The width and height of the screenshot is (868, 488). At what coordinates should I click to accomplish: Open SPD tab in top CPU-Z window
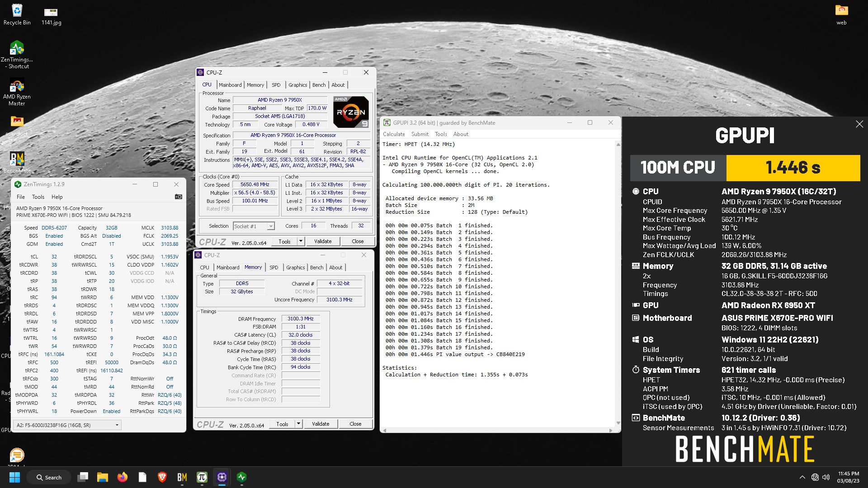[x=276, y=85]
